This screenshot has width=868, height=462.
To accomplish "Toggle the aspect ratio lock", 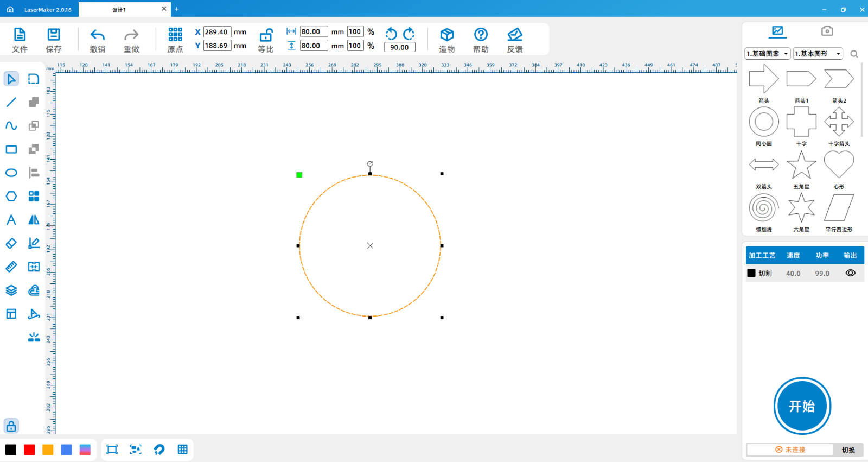I will tap(266, 36).
